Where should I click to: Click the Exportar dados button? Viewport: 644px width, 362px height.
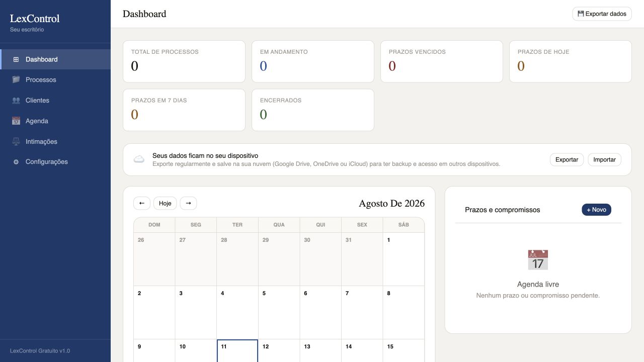point(602,14)
